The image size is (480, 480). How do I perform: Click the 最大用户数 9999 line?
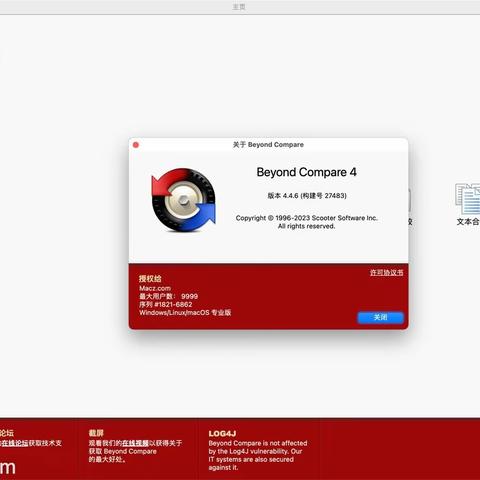[168, 296]
